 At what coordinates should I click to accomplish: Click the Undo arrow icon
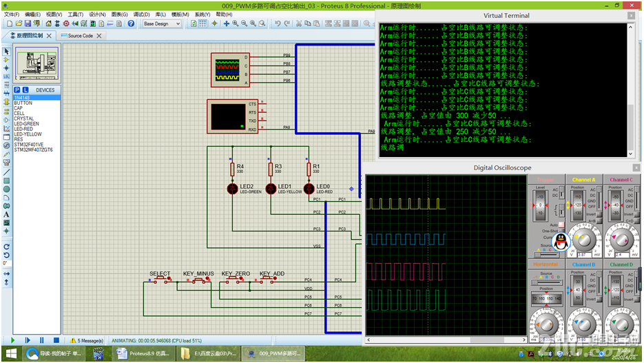[x=278, y=24]
